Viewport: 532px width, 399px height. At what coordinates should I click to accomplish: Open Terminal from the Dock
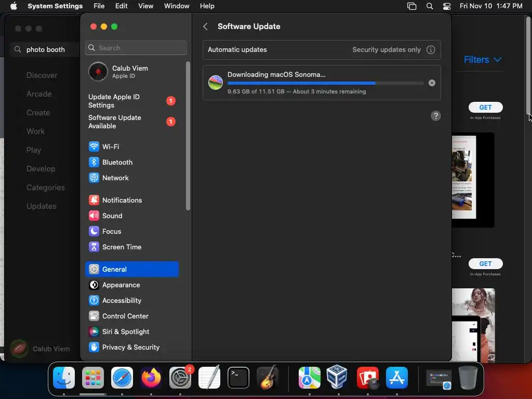point(238,378)
